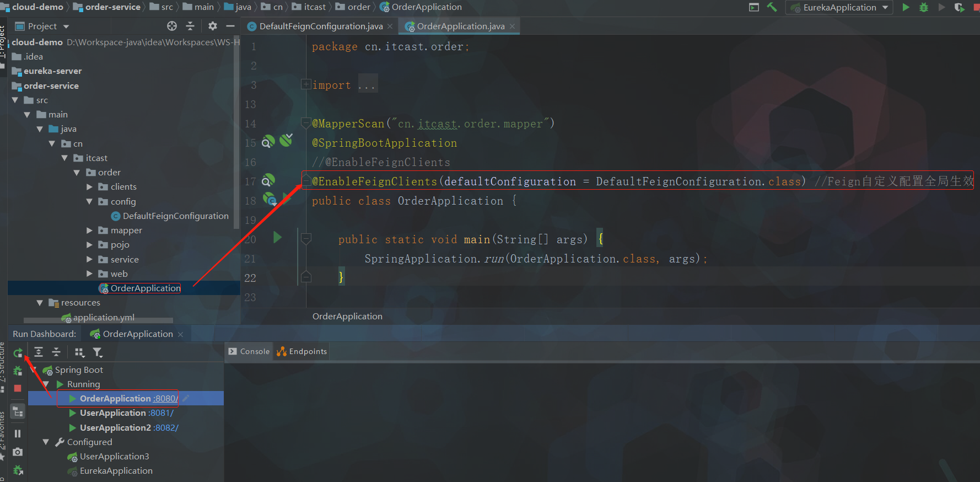Collapse the Configured group in Run Dashboard

pyautogui.click(x=46, y=442)
